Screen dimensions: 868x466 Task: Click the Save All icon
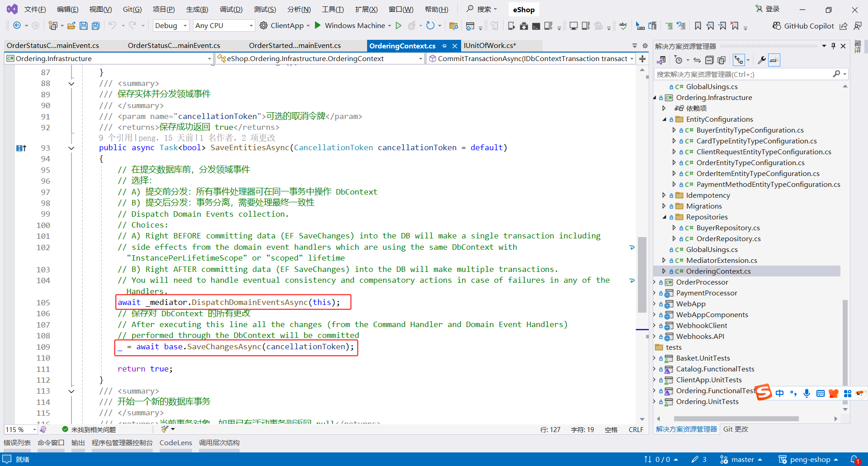pos(95,26)
